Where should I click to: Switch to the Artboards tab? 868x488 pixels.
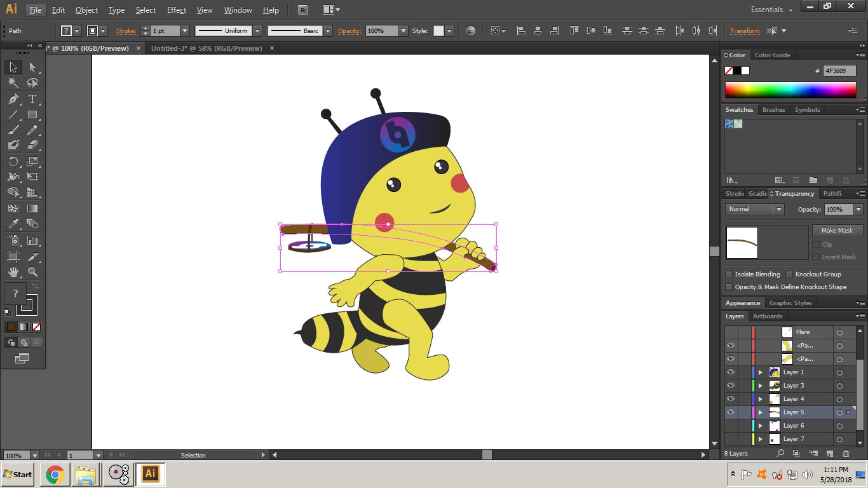coord(767,316)
